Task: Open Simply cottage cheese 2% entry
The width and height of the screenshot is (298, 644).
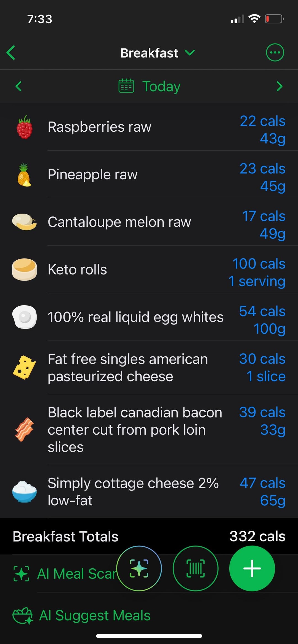Action: pyautogui.click(x=133, y=492)
